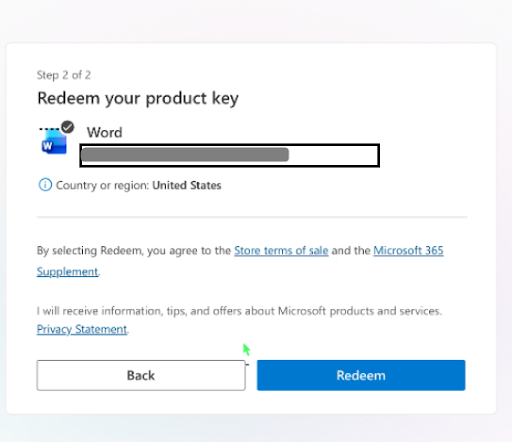Click the blue W letter tile
The width and height of the screenshot is (512, 442).
coord(47,146)
